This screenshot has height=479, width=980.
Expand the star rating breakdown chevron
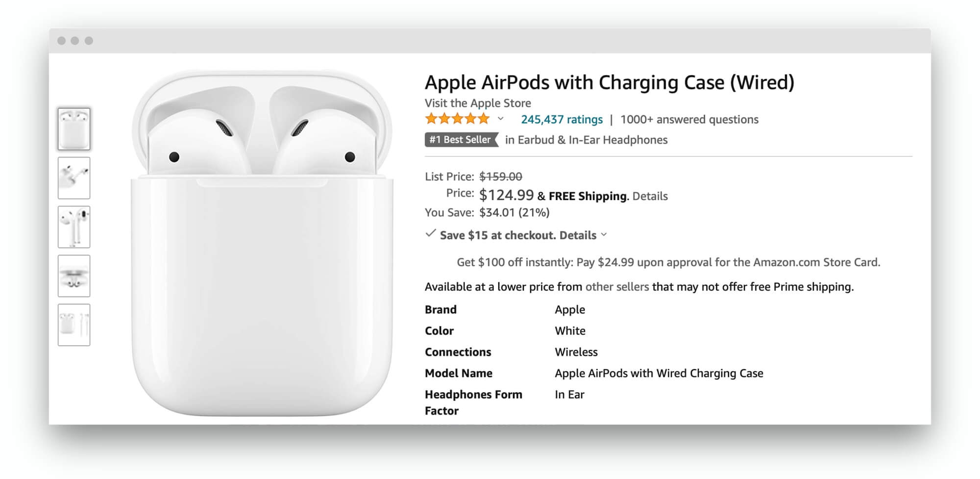click(x=500, y=119)
